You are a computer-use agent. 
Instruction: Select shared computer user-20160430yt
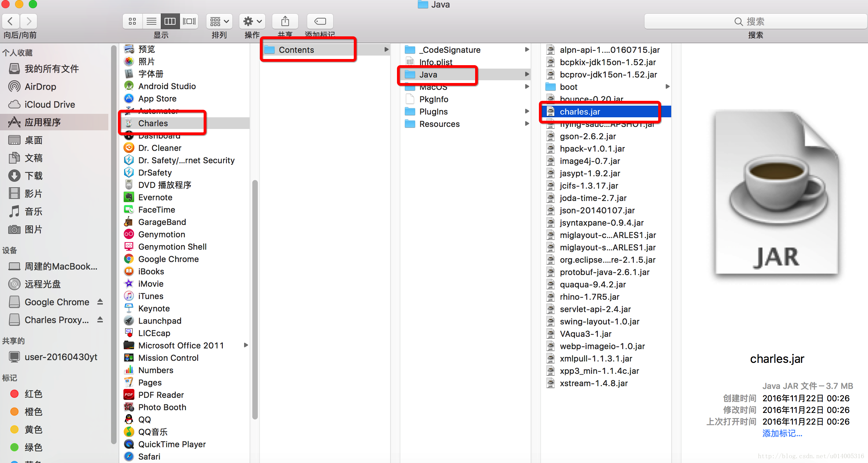tap(55, 357)
